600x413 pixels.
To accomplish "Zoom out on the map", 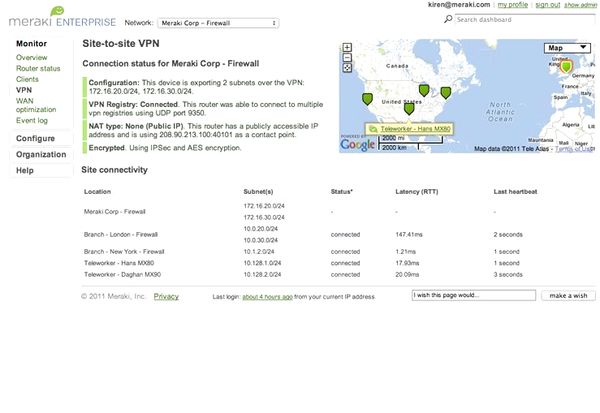I will [x=347, y=57].
